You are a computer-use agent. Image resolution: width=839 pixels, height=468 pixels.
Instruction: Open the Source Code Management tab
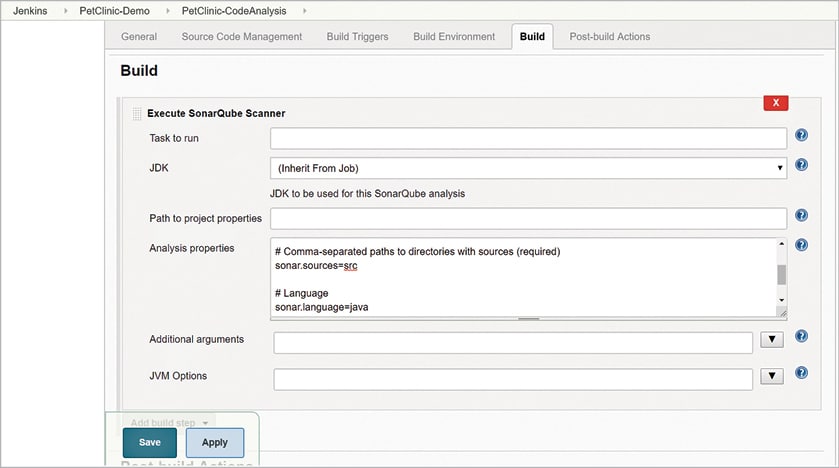coord(241,37)
